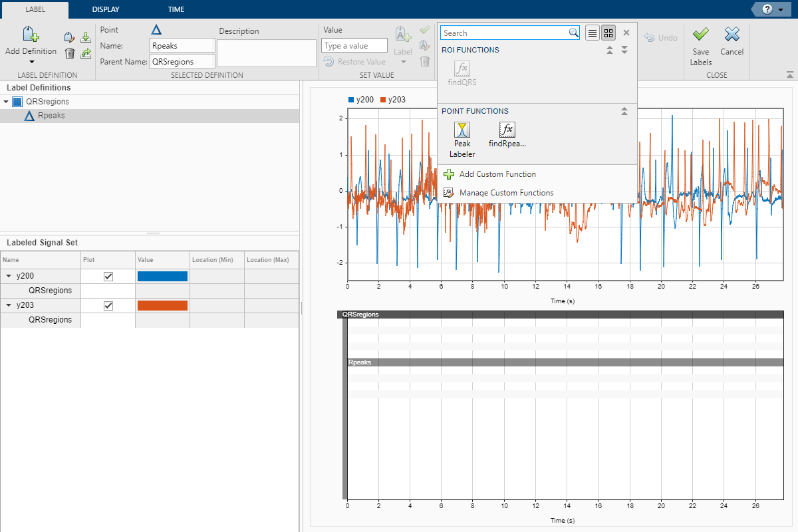This screenshot has height=532, width=798.
Task: Open the Add Definition dropdown
Action: click(x=31, y=62)
